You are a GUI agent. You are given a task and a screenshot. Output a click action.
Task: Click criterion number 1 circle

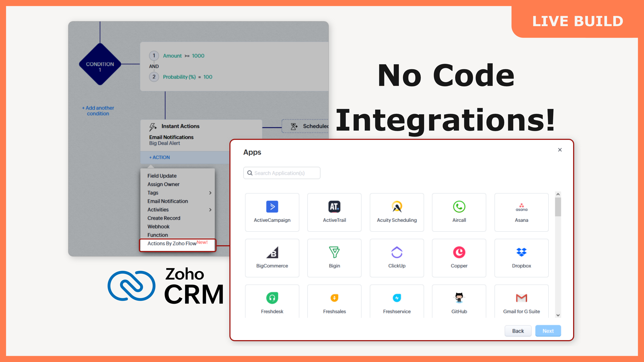coord(154,55)
